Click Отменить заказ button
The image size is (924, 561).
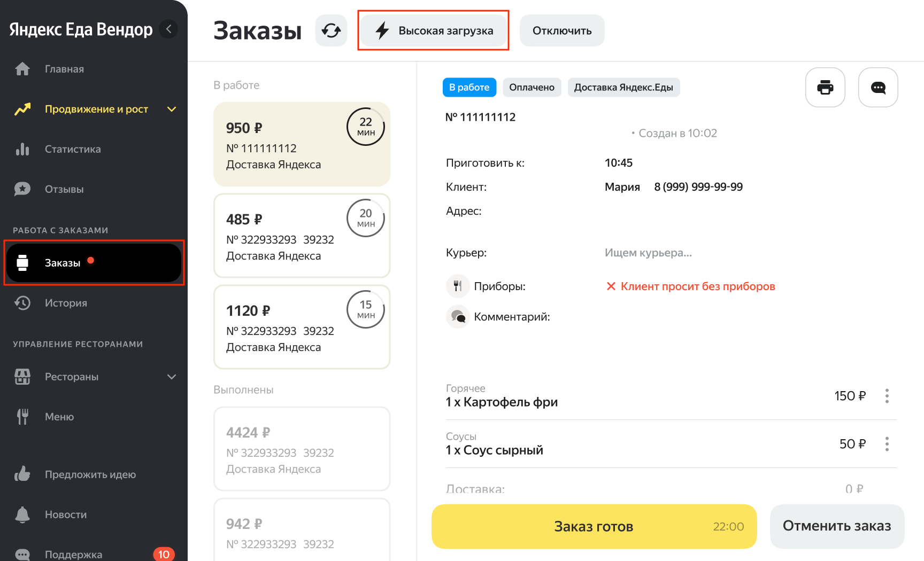pyautogui.click(x=837, y=526)
